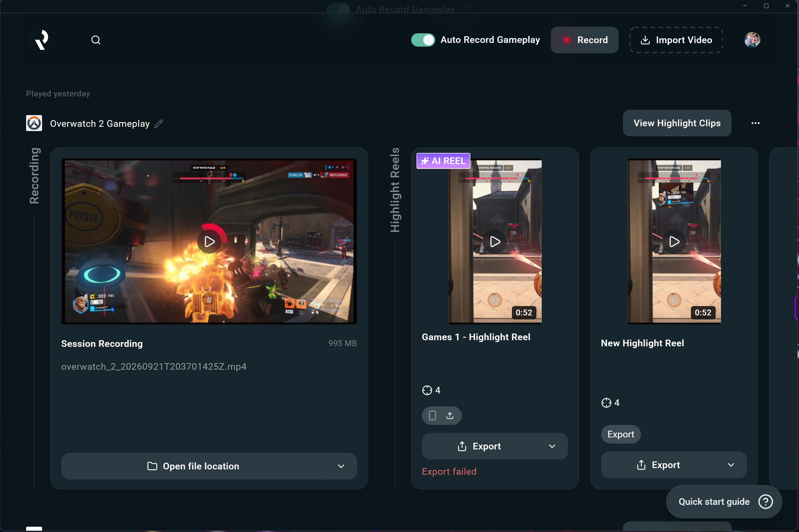
Task: Edit the Overwatch 2 Gameplay title pencil
Action: click(x=159, y=124)
